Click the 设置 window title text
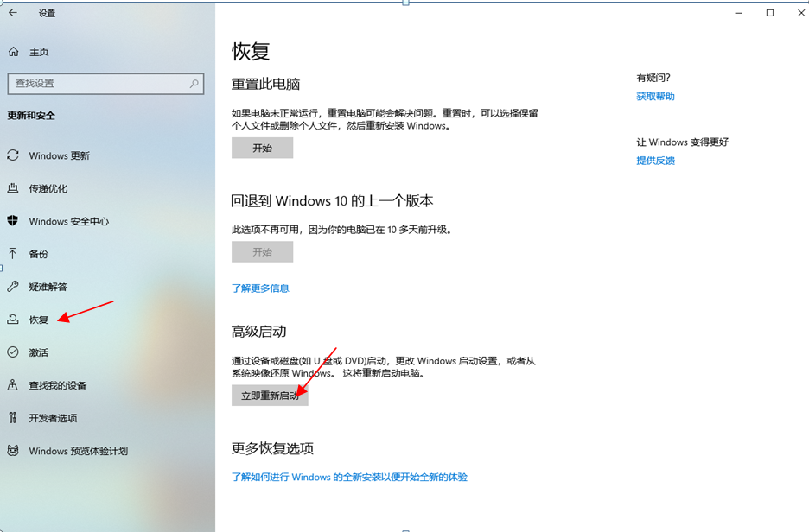 [47, 14]
